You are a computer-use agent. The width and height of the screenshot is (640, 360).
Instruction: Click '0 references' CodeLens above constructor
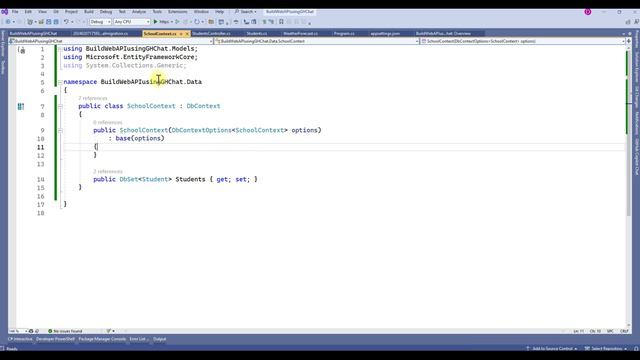click(x=108, y=122)
